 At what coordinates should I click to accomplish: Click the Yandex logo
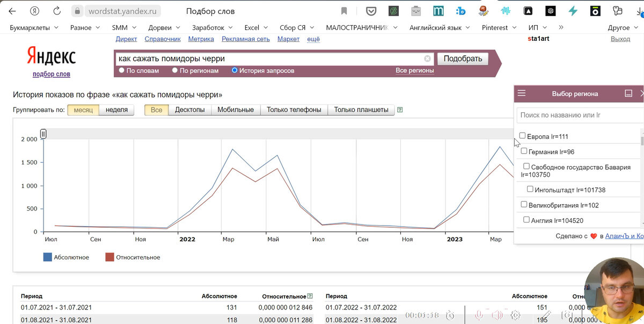coord(52,56)
